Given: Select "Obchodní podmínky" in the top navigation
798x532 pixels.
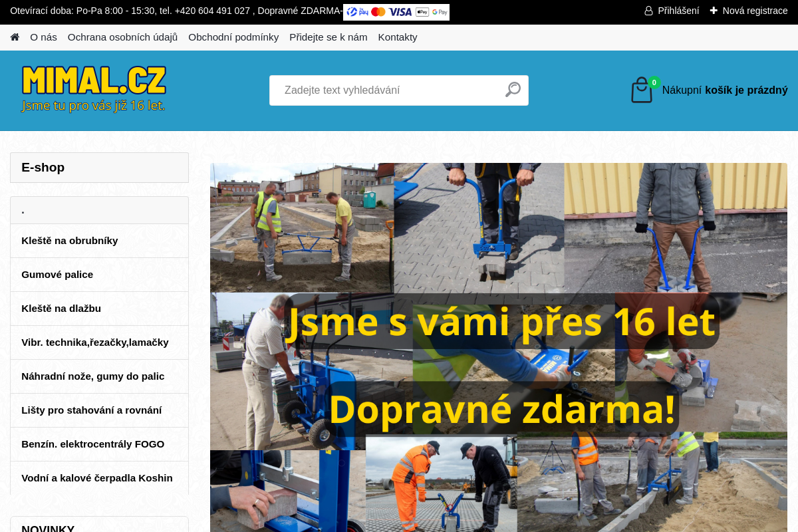Looking at the screenshot, I should [x=233, y=37].
